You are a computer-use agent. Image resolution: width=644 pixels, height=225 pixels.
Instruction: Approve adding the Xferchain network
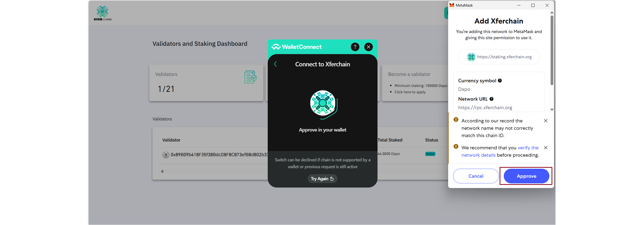(x=526, y=176)
